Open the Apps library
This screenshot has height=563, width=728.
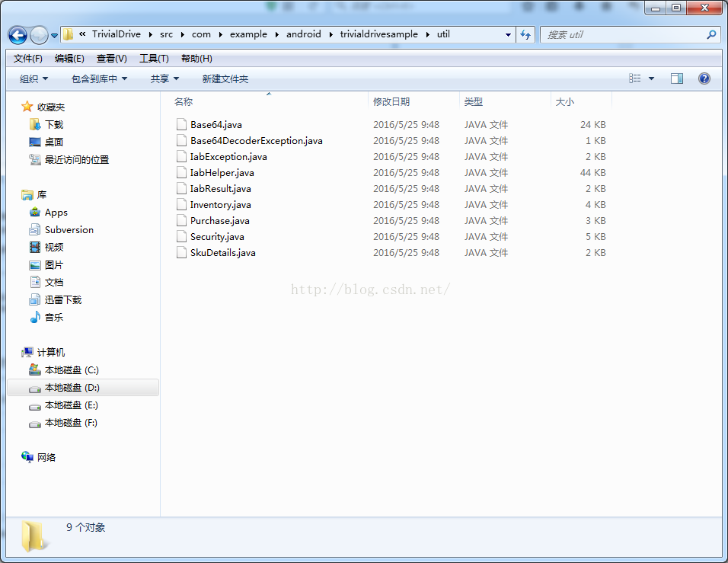(x=56, y=213)
